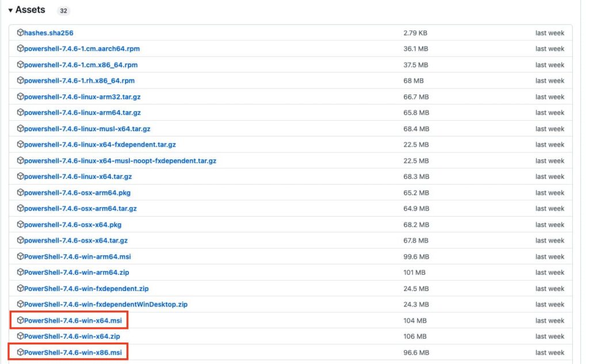Screen dimensions: 589x364
Task: Click the 36.1 MB size value
Action: tap(416, 49)
